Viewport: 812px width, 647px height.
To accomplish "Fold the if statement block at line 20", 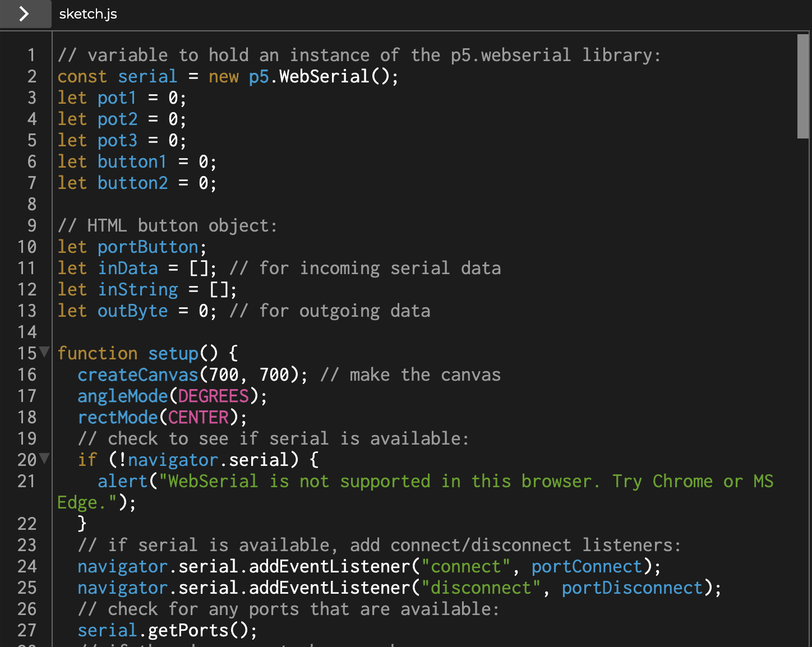I will pyautogui.click(x=43, y=459).
